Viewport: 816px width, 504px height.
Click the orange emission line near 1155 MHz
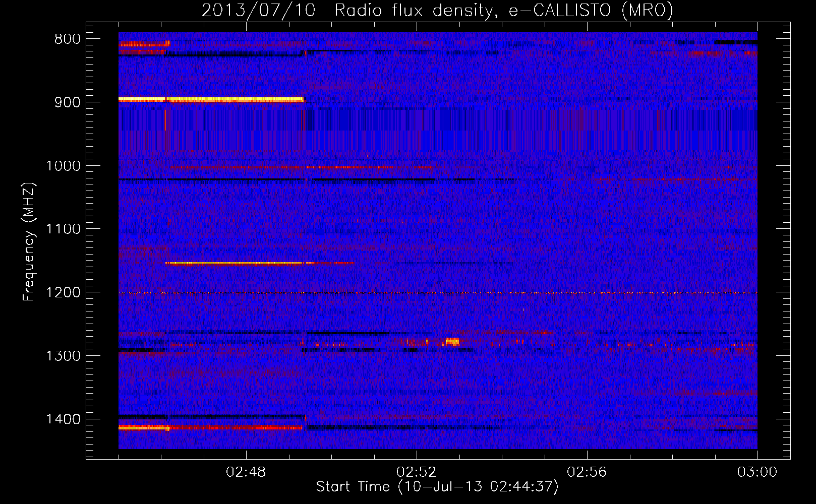click(x=260, y=263)
